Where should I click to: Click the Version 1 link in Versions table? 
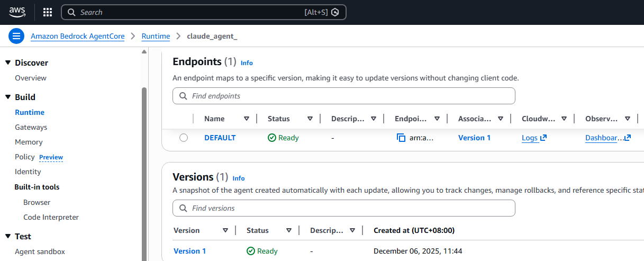tap(189, 251)
